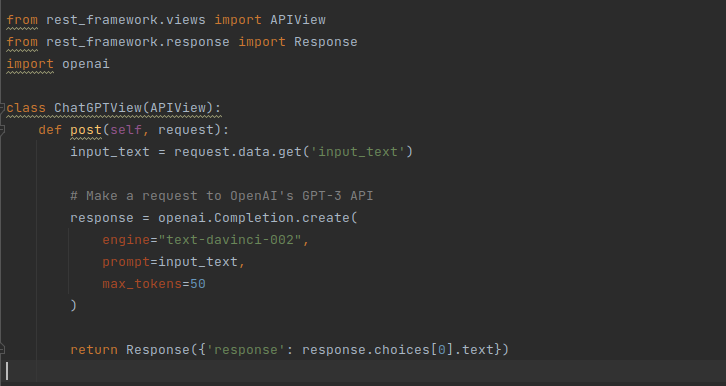Screen dimensions: 726x386
Task: Click the "text-davinci-002" string value
Action: (230, 240)
